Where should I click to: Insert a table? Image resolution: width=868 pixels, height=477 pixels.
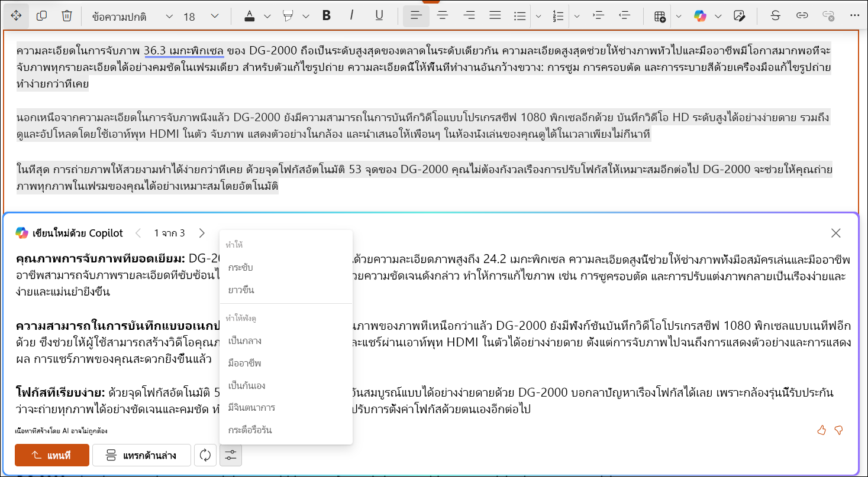pos(660,16)
